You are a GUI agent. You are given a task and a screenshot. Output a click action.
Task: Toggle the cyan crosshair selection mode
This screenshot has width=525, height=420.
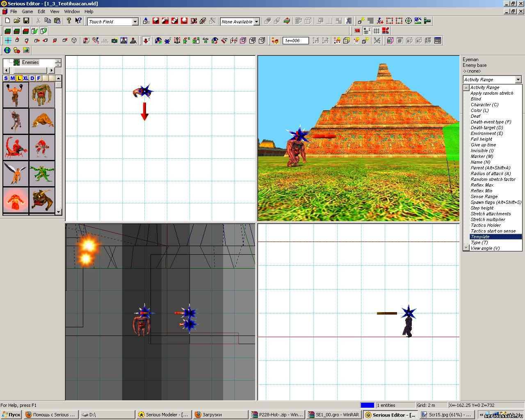pos(8,41)
